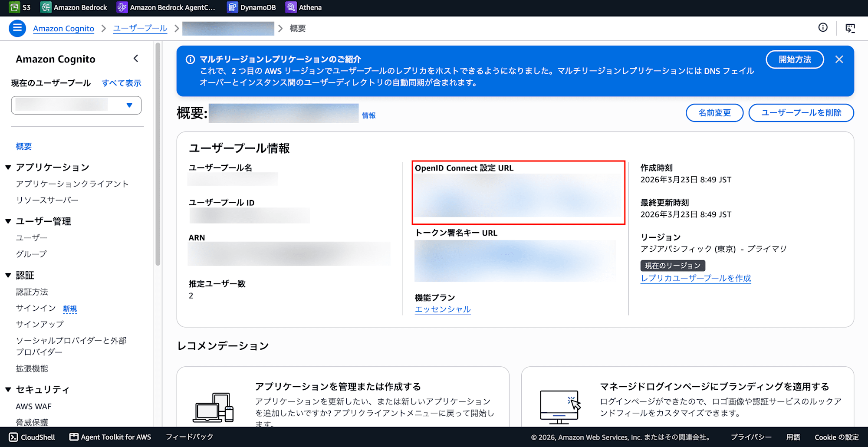The width and height of the screenshot is (868, 447).
Task: Click the blurred トークン署名キー URL value
Action: coord(515,261)
